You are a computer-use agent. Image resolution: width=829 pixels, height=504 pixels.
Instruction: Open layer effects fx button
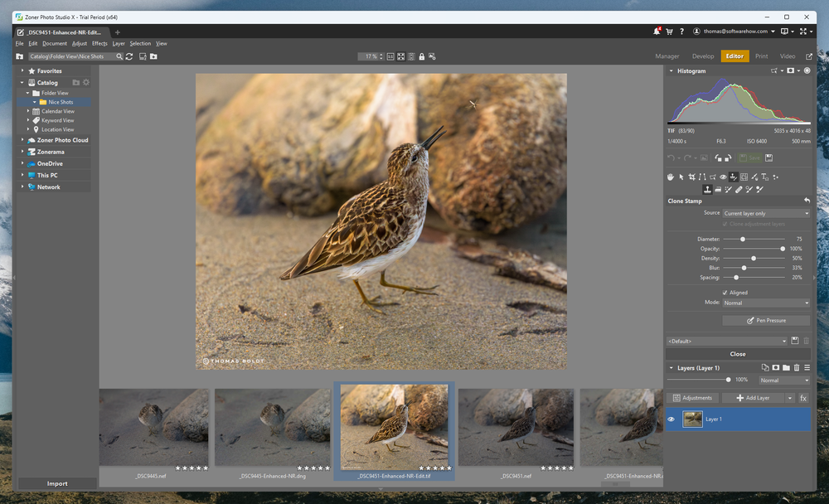pyautogui.click(x=803, y=398)
